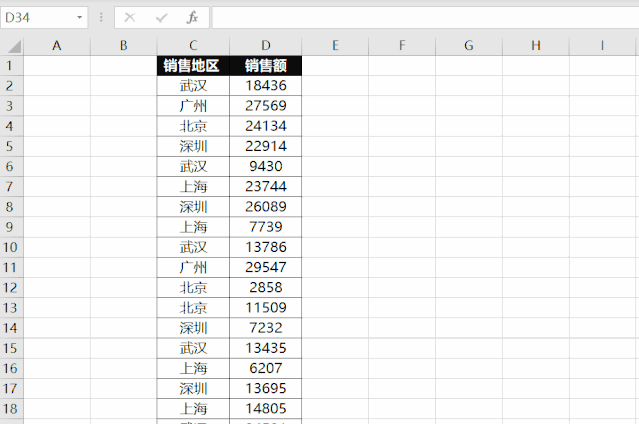Click cell with value 11509
The image size is (639, 424).
(x=266, y=308)
